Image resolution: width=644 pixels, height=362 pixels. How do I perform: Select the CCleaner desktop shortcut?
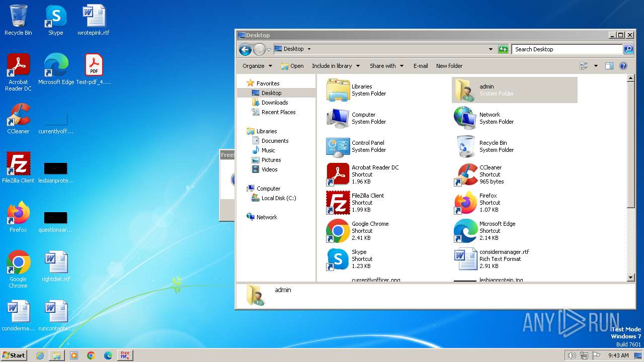18,119
